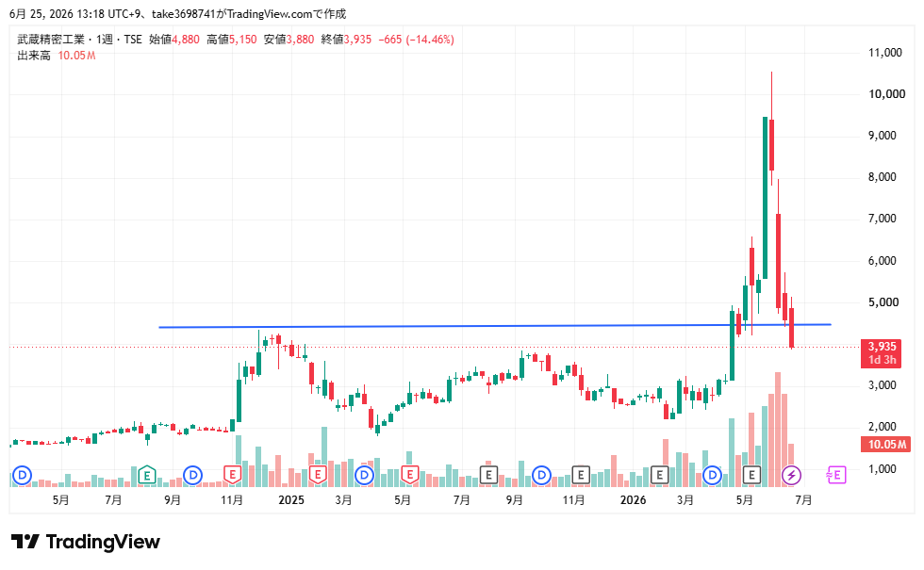Click the 安値3,880 low value

pos(289,40)
